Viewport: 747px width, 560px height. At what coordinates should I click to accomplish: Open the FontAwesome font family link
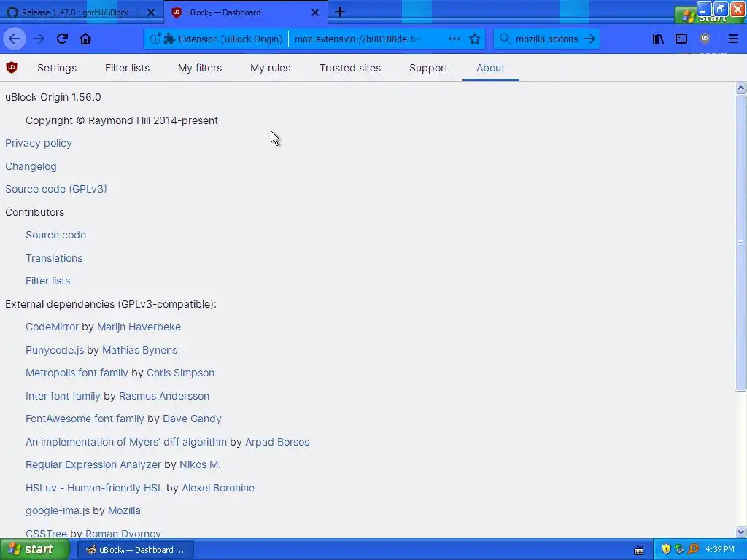85,419
